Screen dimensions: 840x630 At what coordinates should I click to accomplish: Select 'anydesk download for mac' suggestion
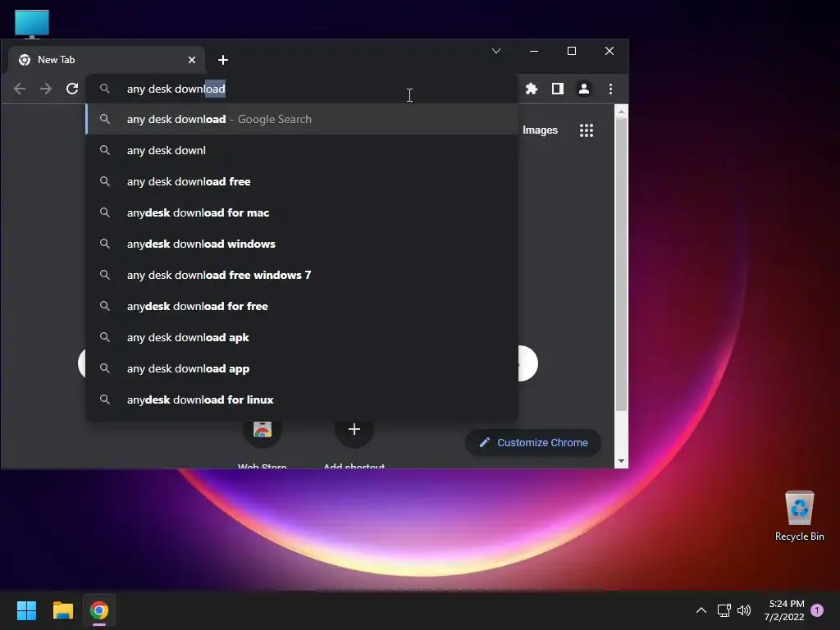click(x=302, y=212)
